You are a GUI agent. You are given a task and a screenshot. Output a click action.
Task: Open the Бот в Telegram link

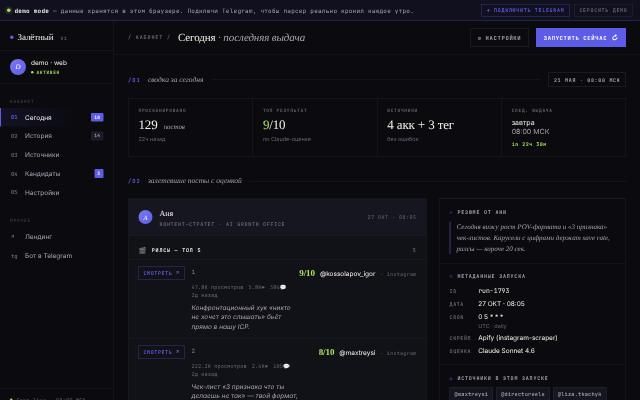[57, 256]
